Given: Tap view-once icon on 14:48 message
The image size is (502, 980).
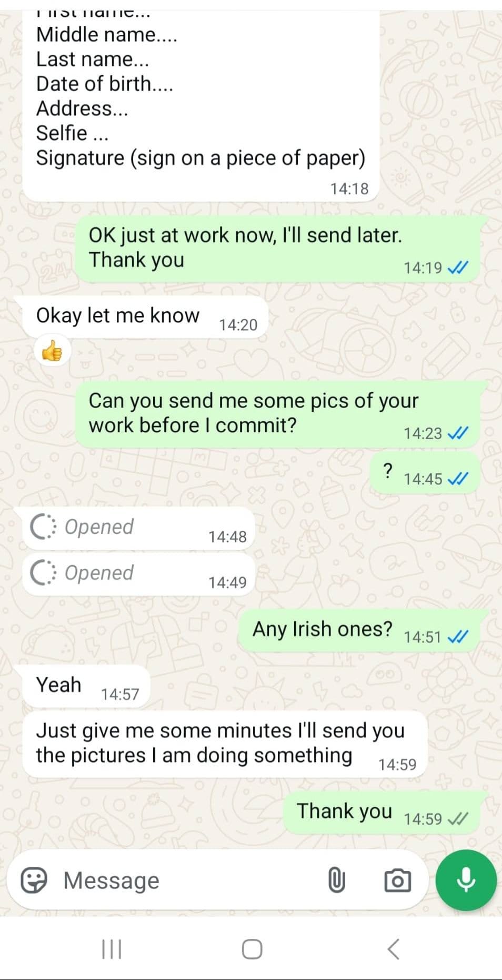Looking at the screenshot, I should point(43,527).
